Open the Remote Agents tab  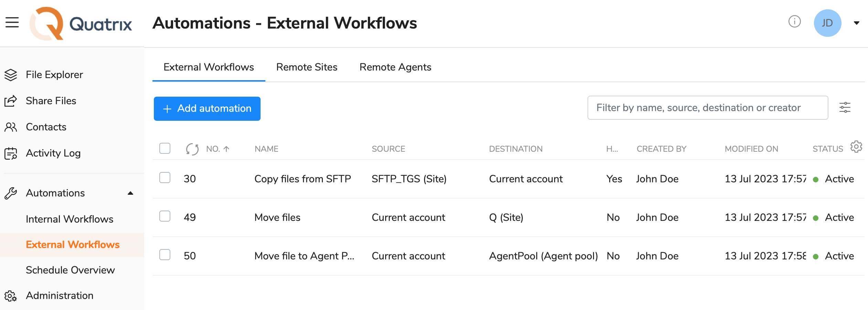pos(395,67)
